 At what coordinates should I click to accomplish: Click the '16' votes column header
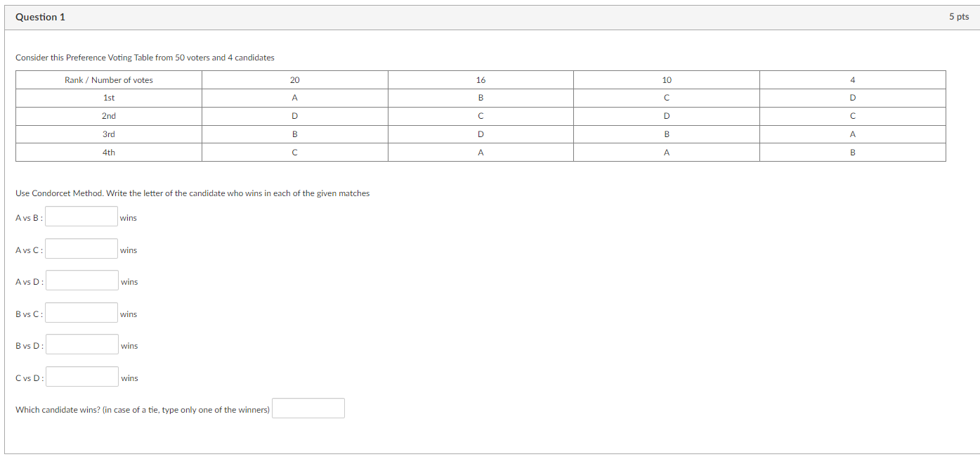(481, 80)
